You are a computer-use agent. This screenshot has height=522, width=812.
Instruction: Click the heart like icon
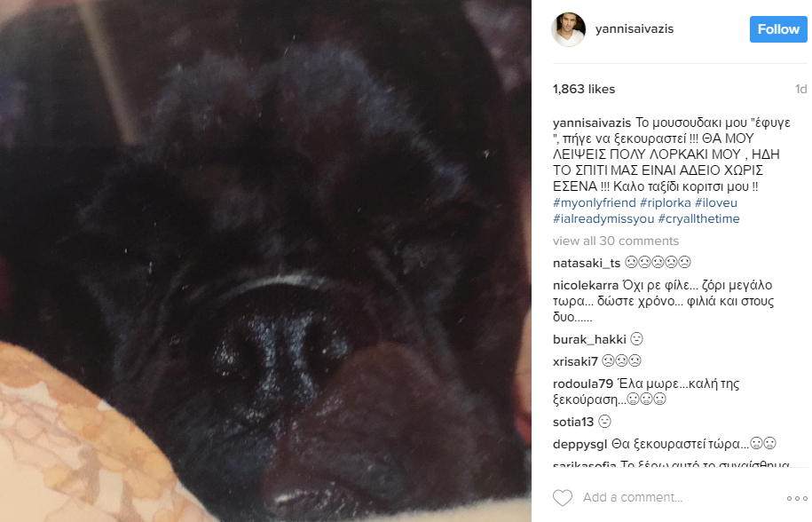(x=563, y=498)
